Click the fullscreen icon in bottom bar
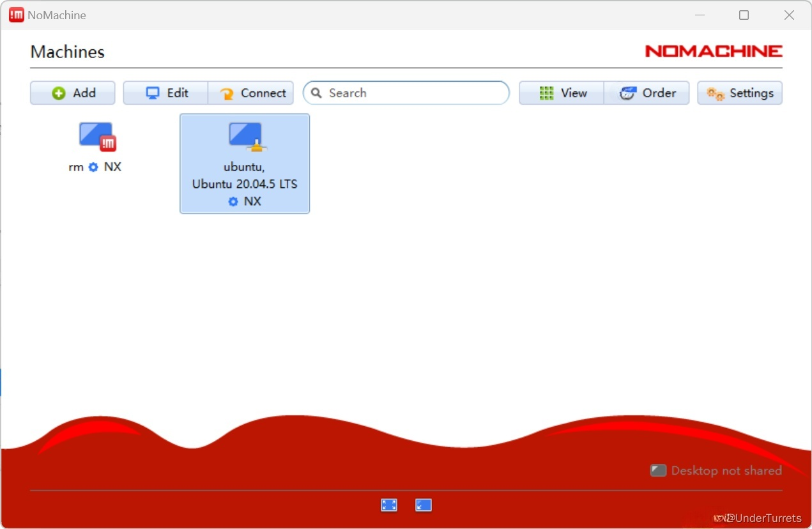The height and width of the screenshot is (529, 812). coord(389,505)
